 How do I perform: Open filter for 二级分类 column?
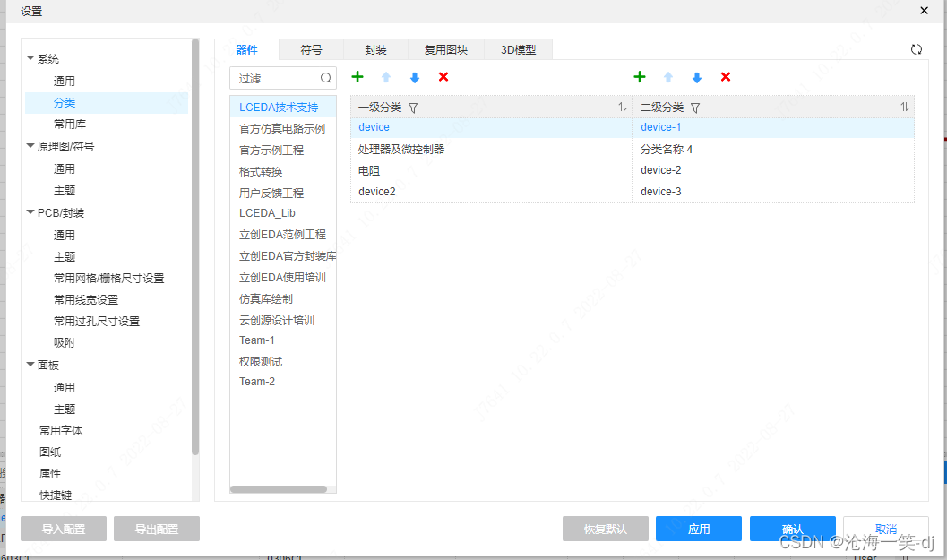tap(695, 108)
